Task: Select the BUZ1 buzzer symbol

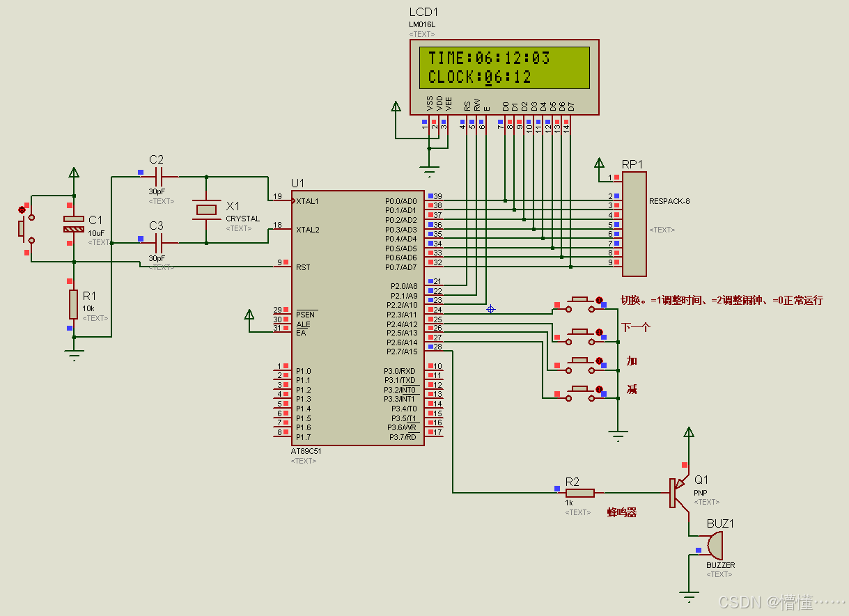Action: click(x=714, y=544)
